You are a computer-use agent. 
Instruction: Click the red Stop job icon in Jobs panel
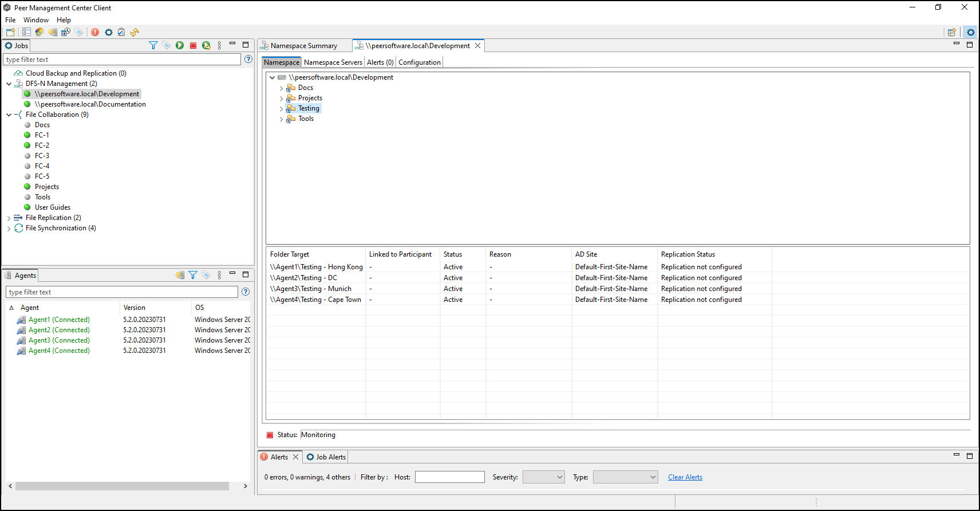point(193,45)
